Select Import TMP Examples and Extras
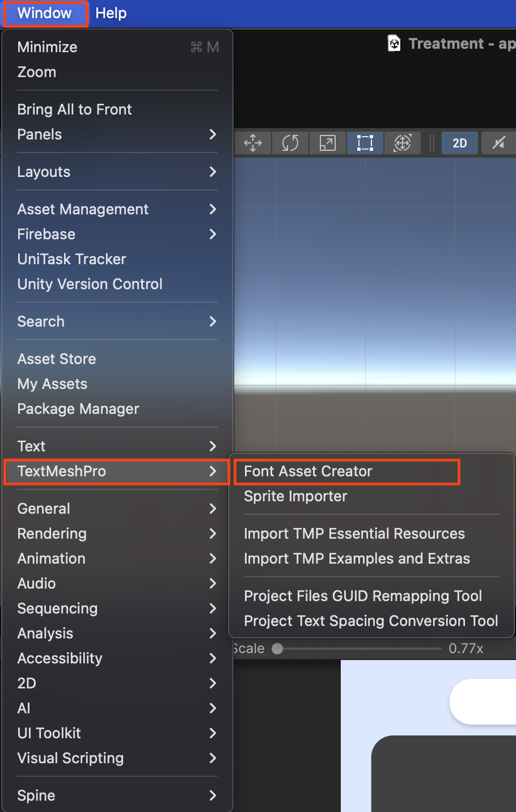The width and height of the screenshot is (516, 812). tap(371, 559)
